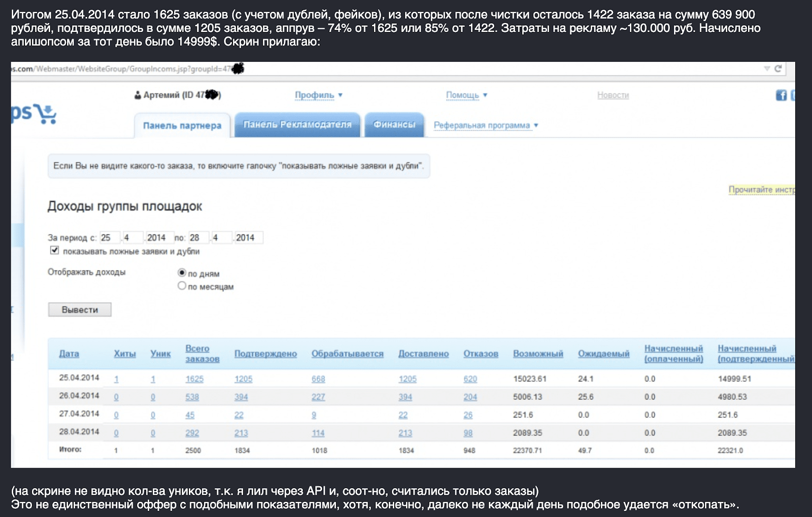Switch to the Финансы tab
The height and width of the screenshot is (517, 812).
[x=394, y=124]
